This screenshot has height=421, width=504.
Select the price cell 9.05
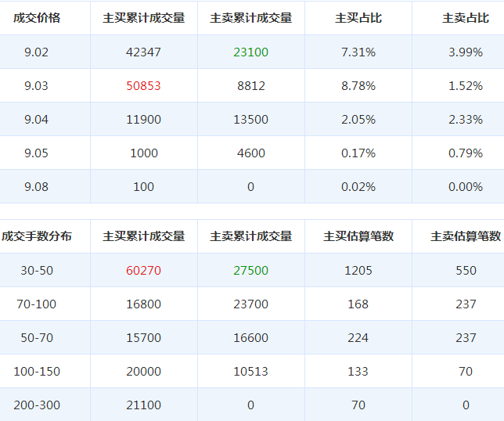[x=36, y=153]
